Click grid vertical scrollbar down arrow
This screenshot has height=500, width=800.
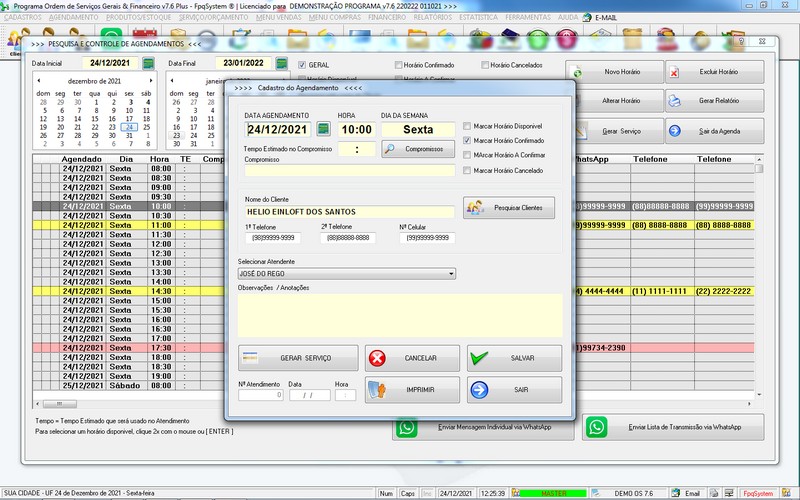(x=759, y=394)
